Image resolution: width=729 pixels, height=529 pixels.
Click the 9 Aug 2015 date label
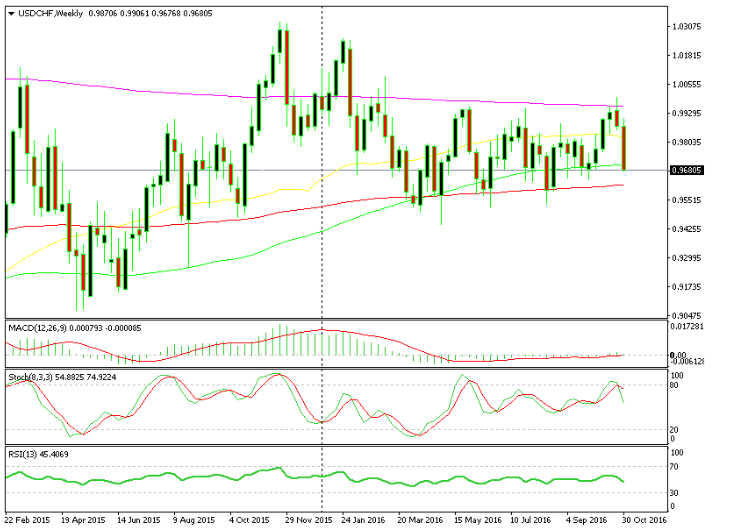tap(194, 520)
